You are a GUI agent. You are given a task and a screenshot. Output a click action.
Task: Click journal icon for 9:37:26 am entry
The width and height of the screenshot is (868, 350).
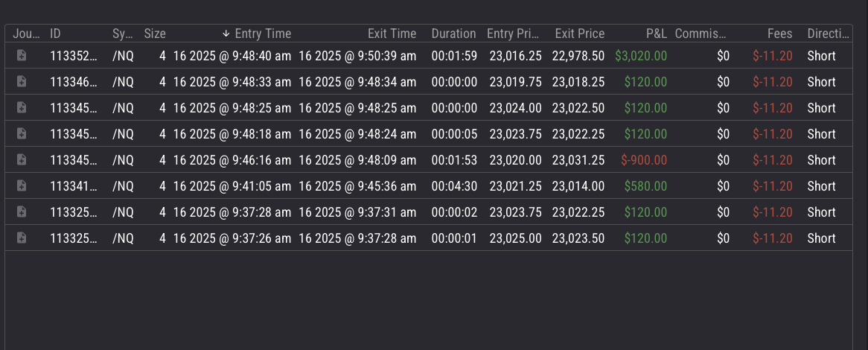(22, 238)
